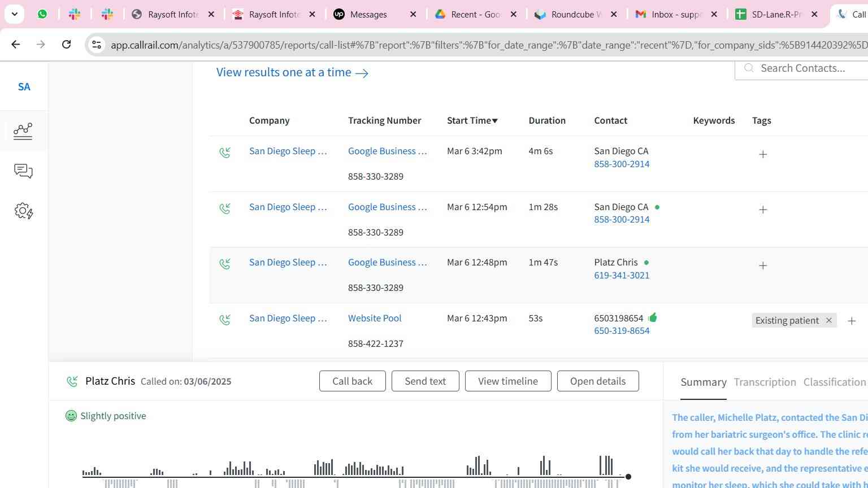This screenshot has width=868, height=488.
Task: Open View timeline for Platz Chris
Action: (508, 381)
